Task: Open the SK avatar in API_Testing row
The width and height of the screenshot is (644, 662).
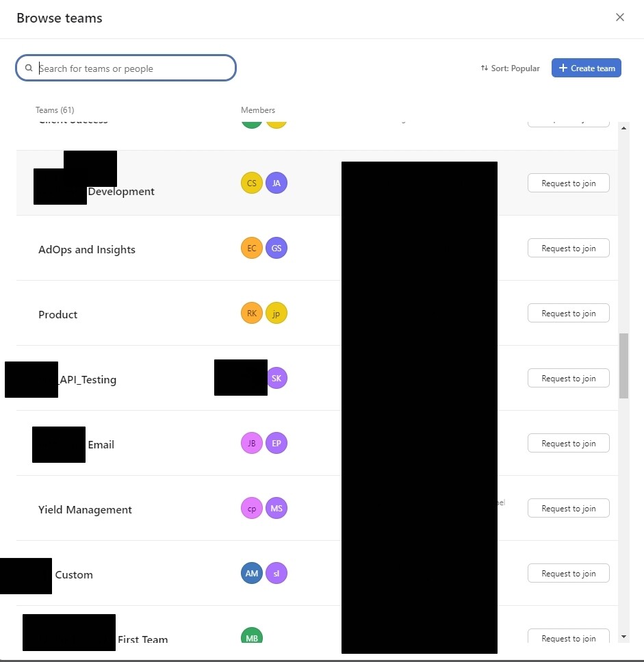Action: click(x=277, y=378)
